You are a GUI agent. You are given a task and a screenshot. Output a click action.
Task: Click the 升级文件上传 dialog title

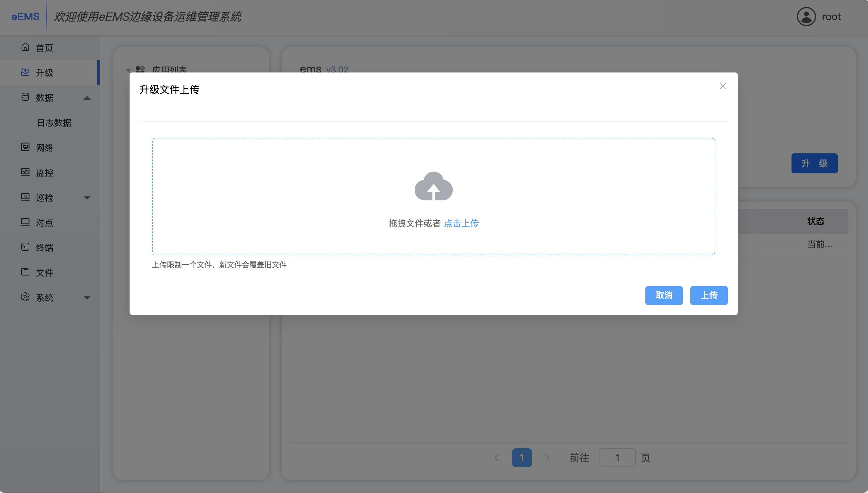point(169,90)
